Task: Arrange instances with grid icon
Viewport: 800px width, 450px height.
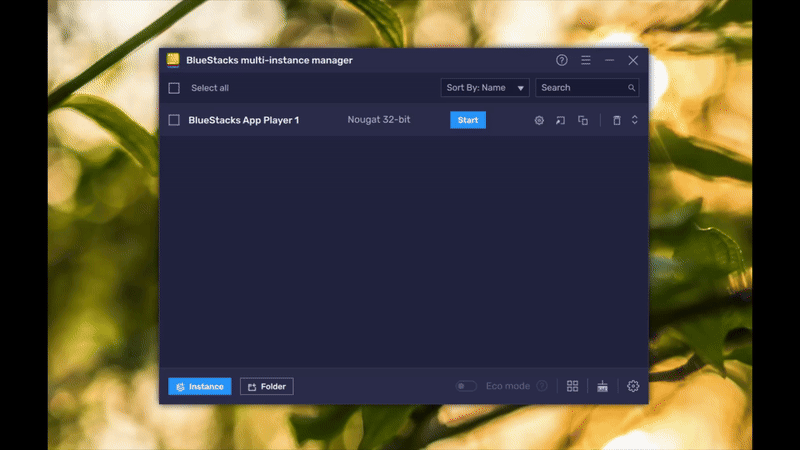Action: 572,386
